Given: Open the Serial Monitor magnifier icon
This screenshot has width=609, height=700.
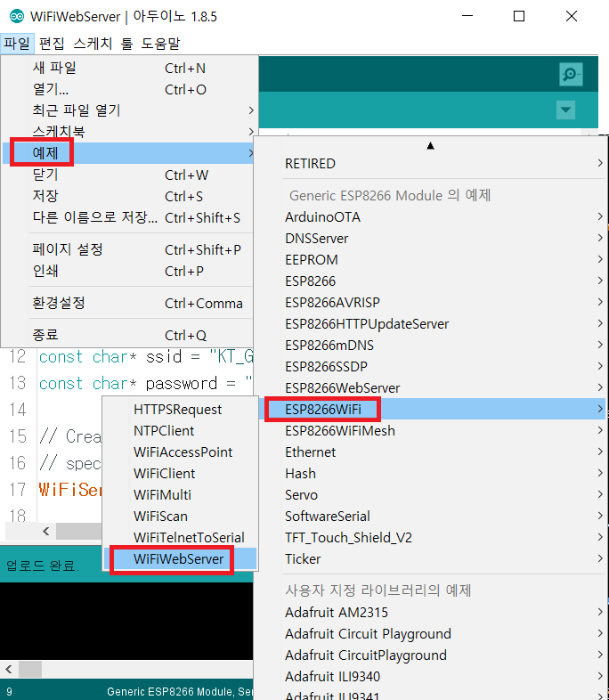Looking at the screenshot, I should tap(571, 74).
